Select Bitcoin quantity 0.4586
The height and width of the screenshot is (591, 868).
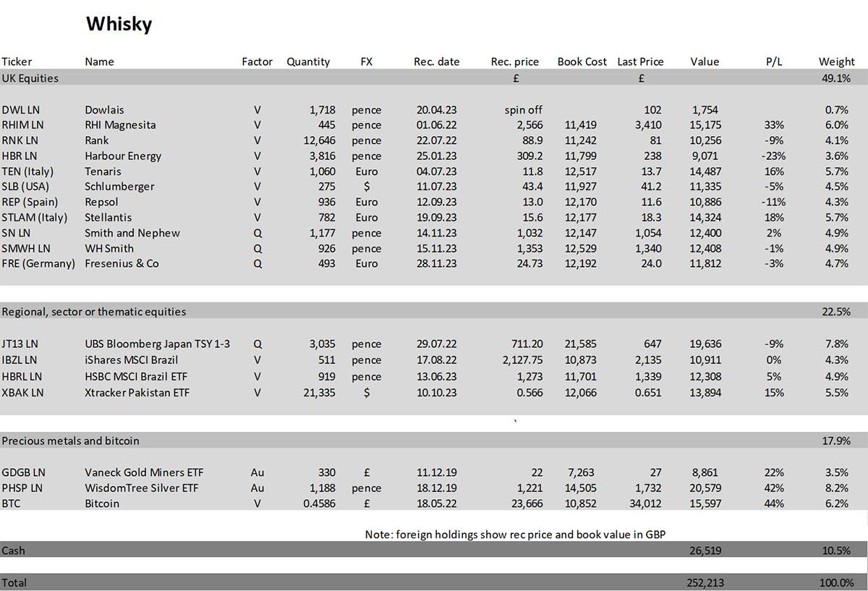point(319,503)
